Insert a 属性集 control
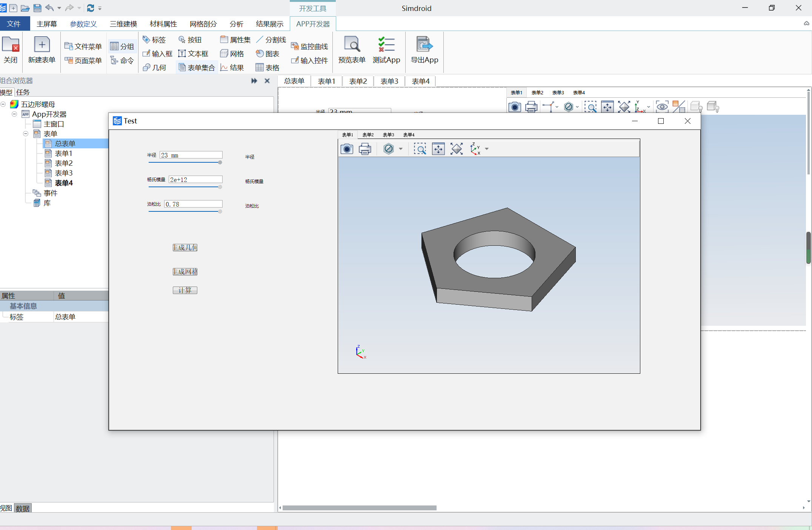 [235, 40]
